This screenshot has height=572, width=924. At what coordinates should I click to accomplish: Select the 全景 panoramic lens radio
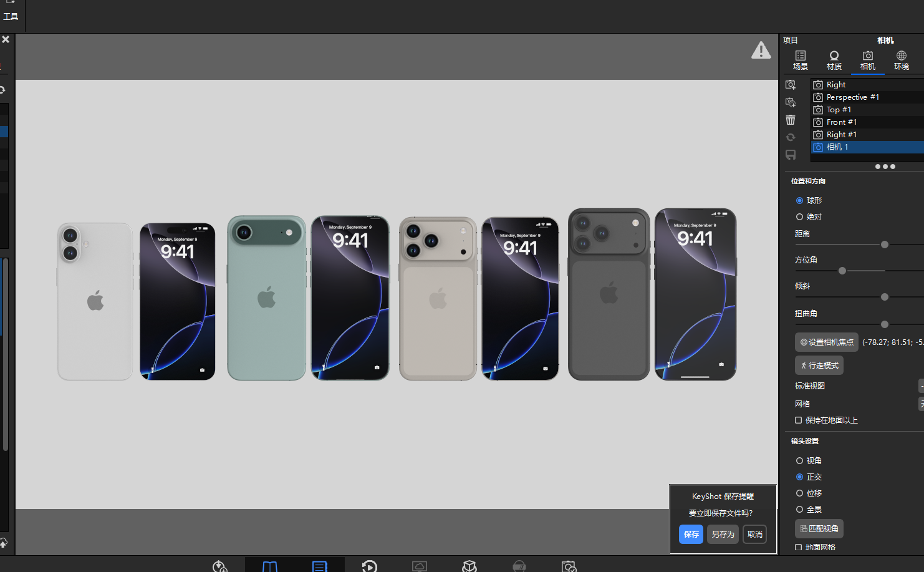tap(799, 510)
